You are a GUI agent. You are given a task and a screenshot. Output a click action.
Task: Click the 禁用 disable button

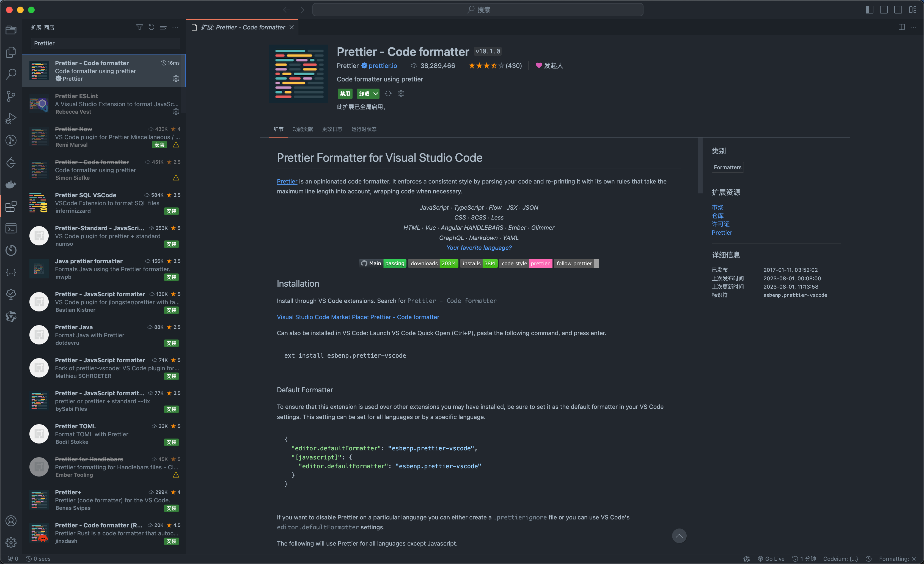(345, 94)
